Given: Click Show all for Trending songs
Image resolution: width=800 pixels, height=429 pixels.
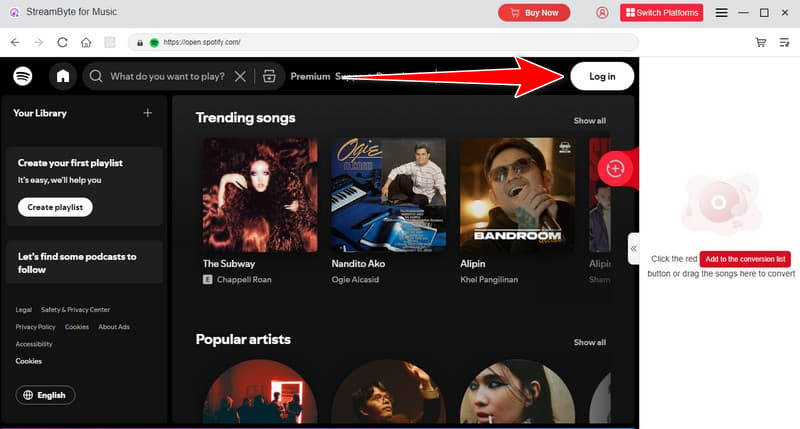Looking at the screenshot, I should (x=589, y=121).
